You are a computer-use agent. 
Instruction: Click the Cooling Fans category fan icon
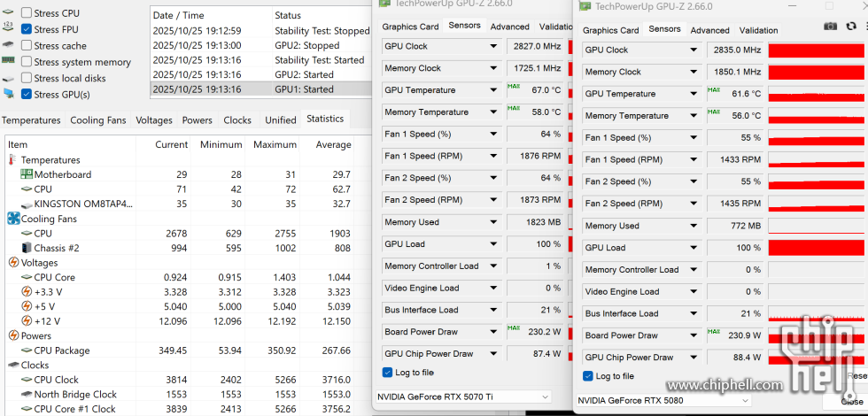13,219
